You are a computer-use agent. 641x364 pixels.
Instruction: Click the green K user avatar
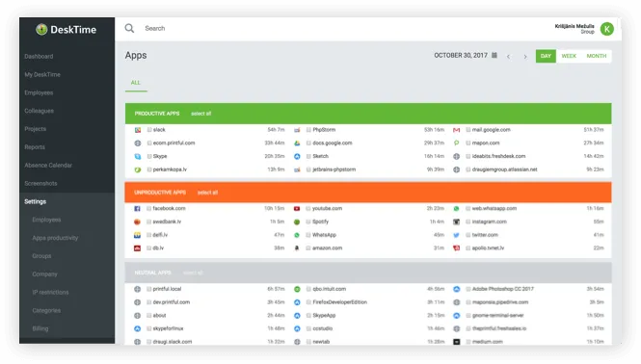[x=606, y=29]
